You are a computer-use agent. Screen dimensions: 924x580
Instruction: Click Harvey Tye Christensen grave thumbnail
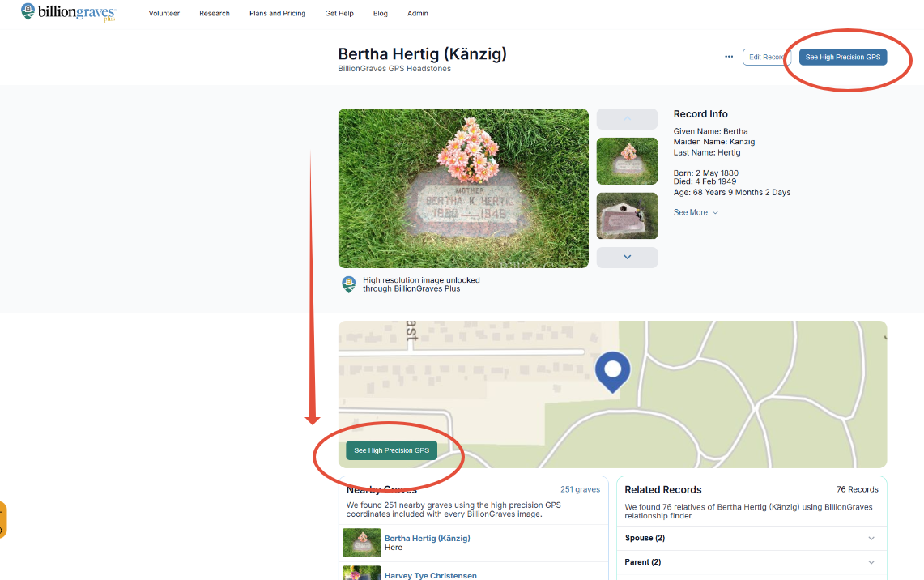point(362,573)
